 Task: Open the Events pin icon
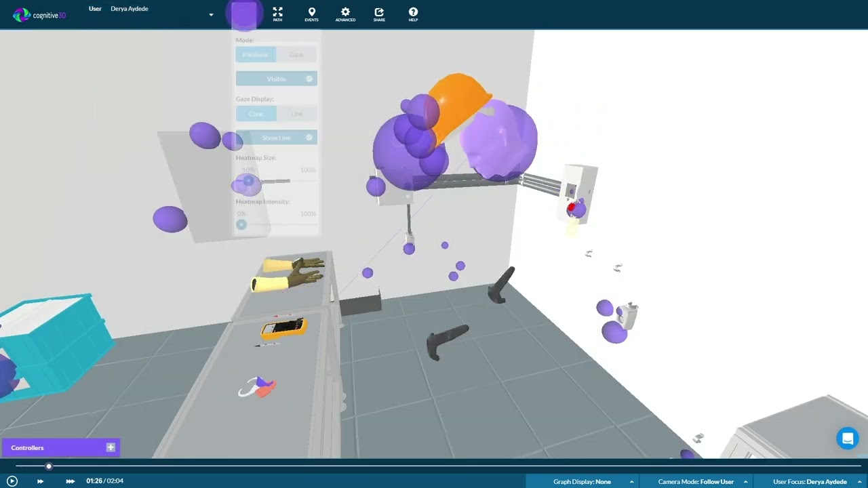click(311, 14)
